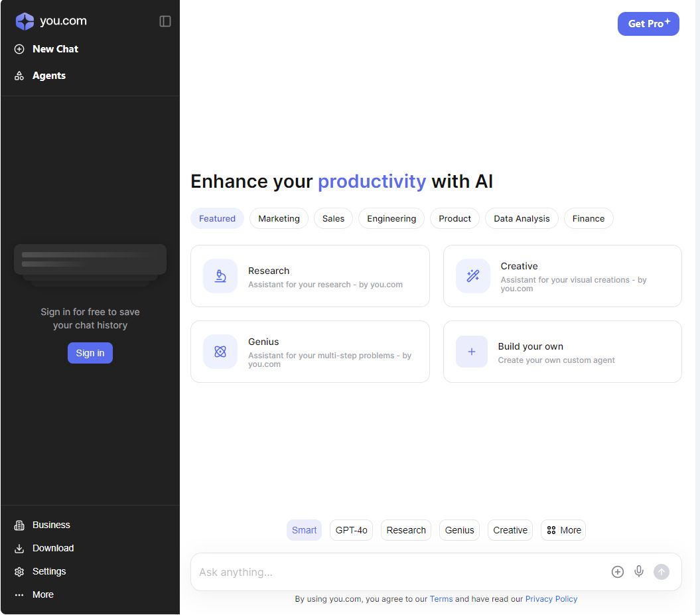Click the attach plus icon in chat box
700x615 pixels.
point(618,572)
